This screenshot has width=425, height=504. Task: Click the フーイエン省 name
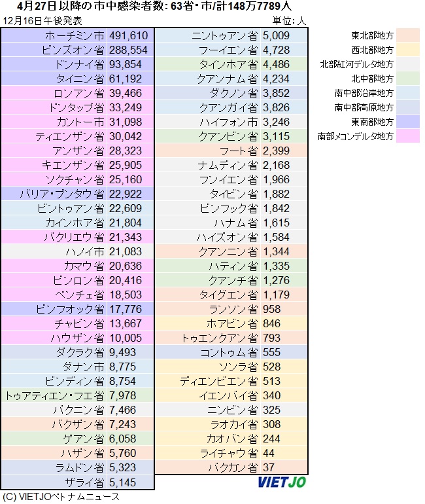(228, 50)
